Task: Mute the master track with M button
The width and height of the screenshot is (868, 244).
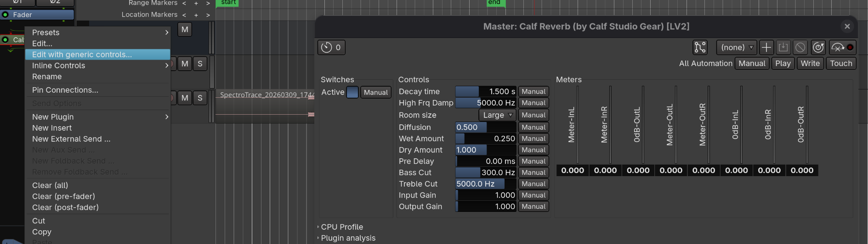Action: [185, 30]
